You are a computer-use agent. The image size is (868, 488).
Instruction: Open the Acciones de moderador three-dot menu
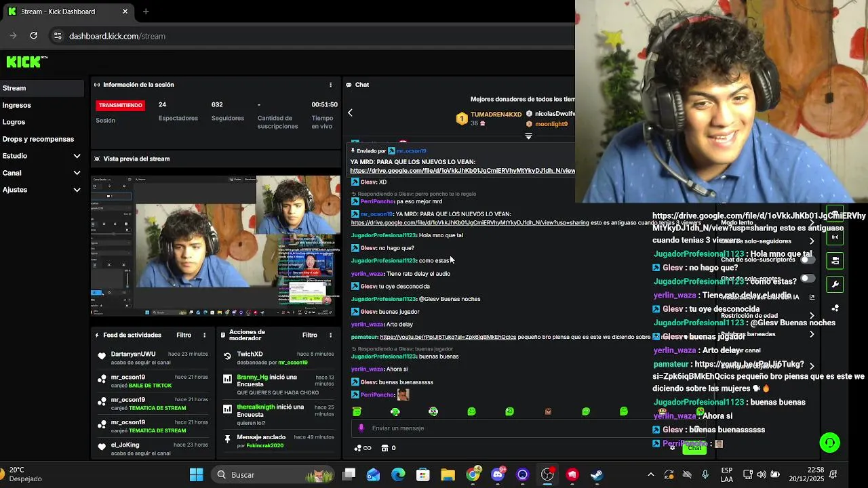coord(331,335)
